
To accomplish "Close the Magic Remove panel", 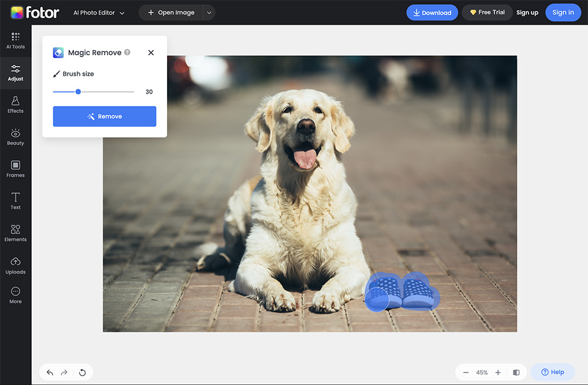I will pyautogui.click(x=151, y=52).
